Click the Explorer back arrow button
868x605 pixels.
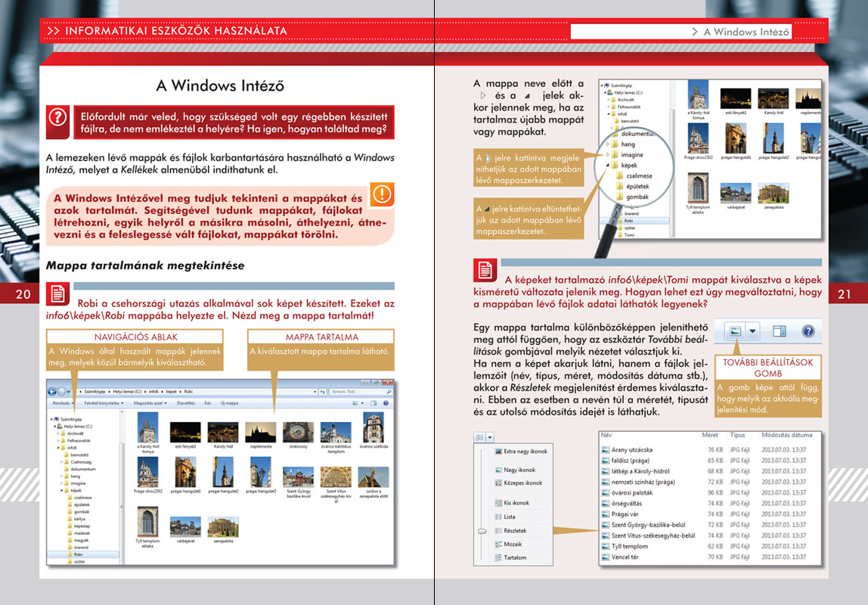(x=52, y=391)
